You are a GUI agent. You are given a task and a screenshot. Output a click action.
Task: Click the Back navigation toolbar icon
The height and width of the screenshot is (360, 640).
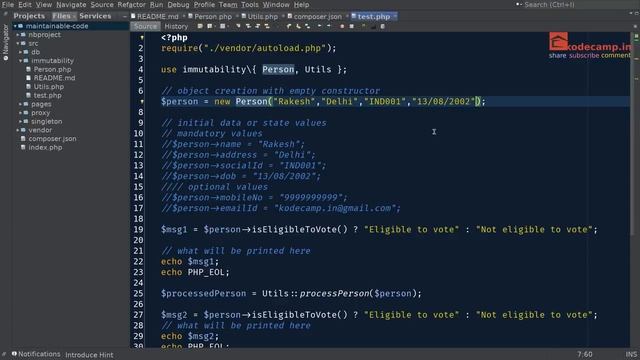pyautogui.click(x=209, y=26)
